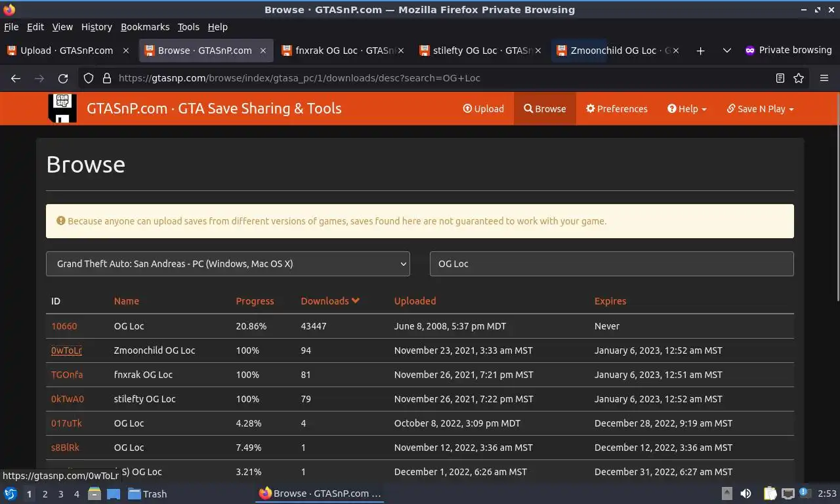
Task: Sort table by Name column
Action: click(x=127, y=301)
